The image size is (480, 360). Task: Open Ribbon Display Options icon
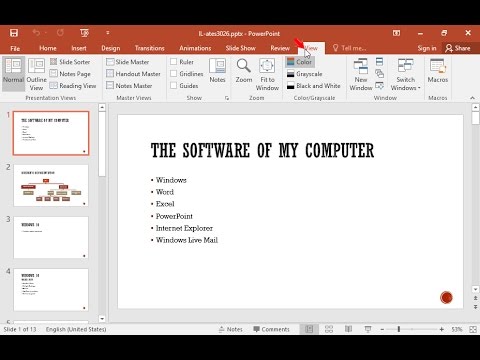pyautogui.click(x=396, y=33)
